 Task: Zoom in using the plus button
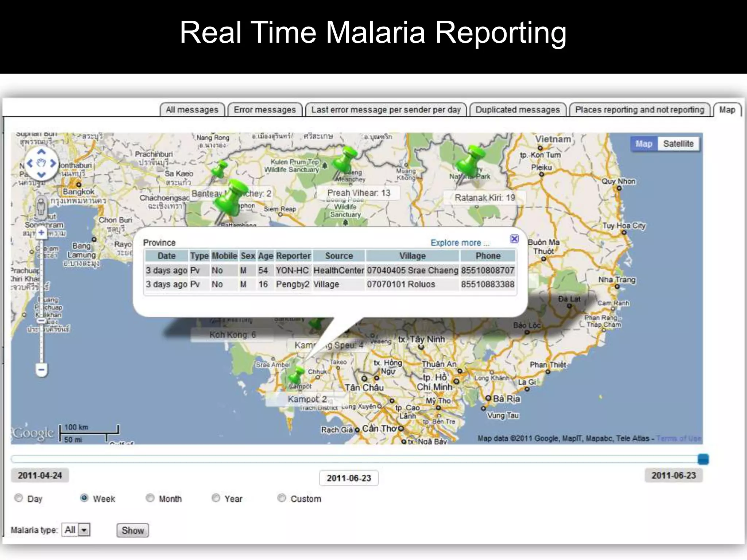[x=41, y=232]
